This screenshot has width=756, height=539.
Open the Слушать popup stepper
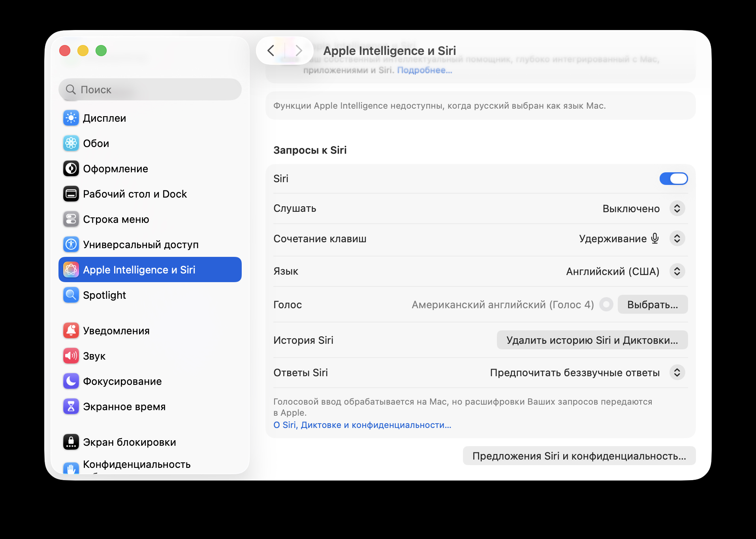click(677, 208)
